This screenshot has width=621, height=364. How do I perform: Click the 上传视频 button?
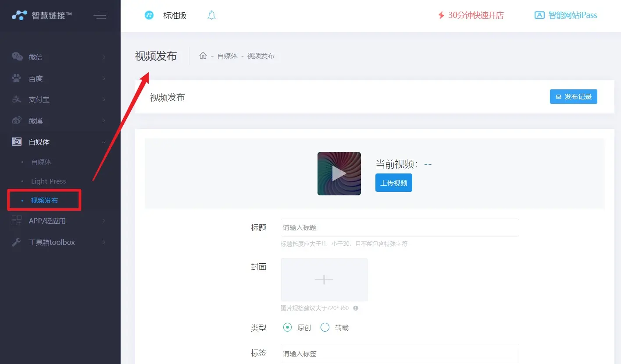393,183
